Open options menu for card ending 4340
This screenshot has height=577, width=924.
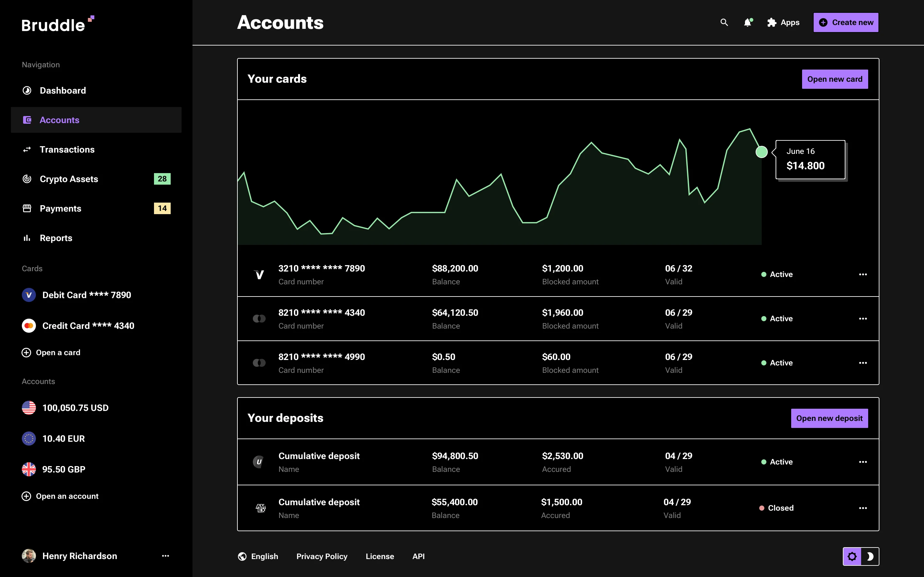coord(863,318)
